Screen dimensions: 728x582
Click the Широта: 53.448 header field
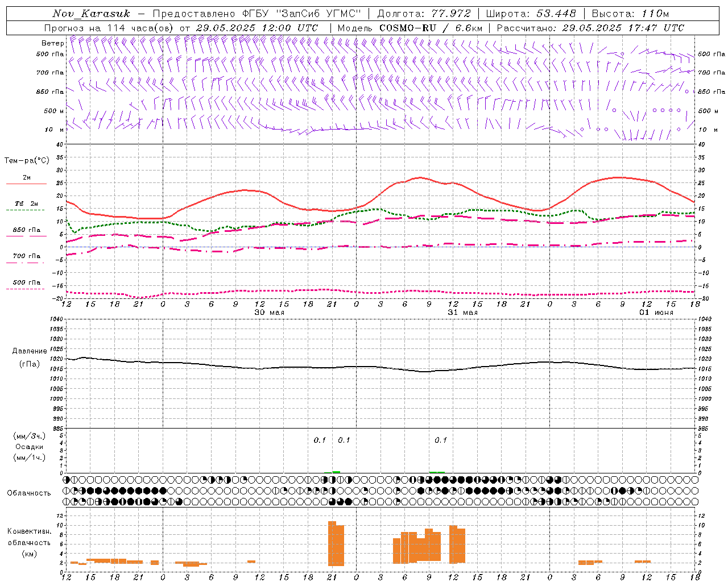pos(531,14)
